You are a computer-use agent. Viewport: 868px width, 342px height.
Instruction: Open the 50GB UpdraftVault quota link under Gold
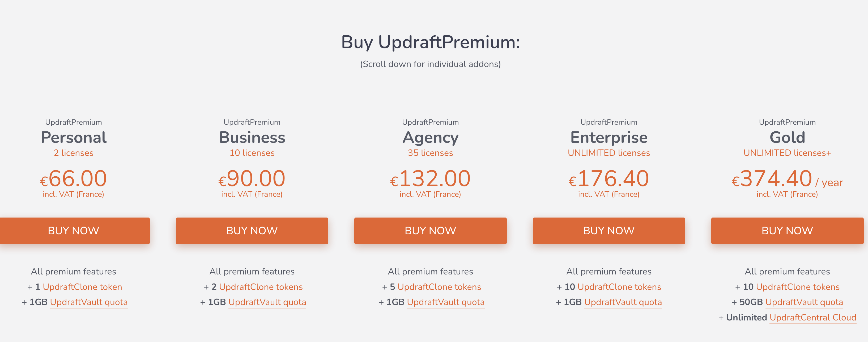tap(804, 302)
